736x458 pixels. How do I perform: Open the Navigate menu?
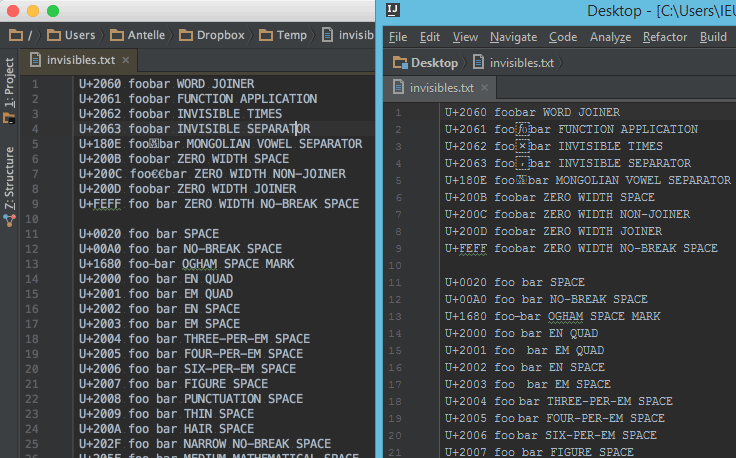pos(514,37)
